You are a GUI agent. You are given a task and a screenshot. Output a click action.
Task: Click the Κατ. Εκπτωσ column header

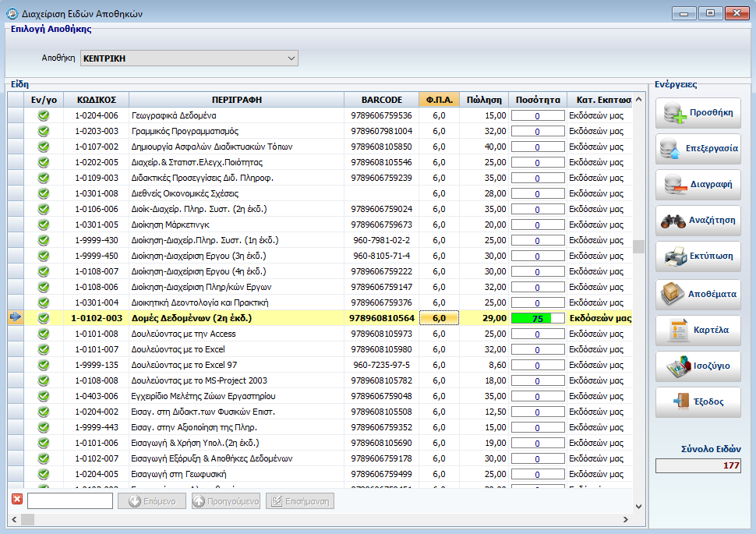pos(600,100)
